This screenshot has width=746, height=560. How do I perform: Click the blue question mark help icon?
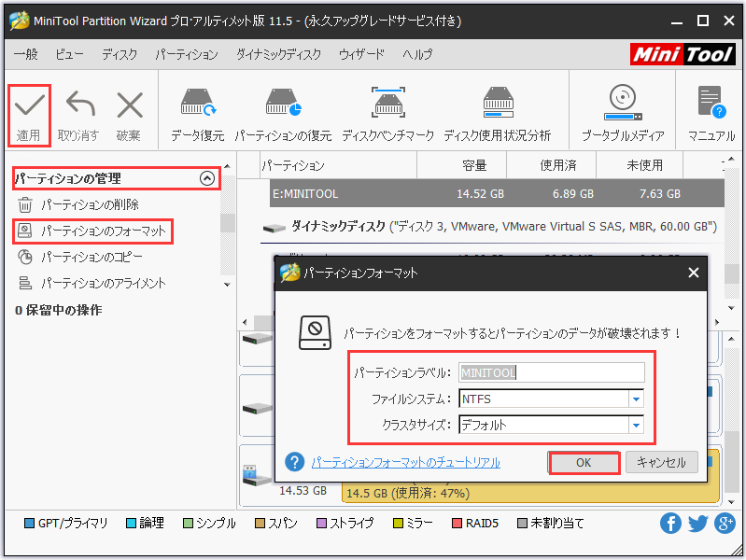[294, 462]
